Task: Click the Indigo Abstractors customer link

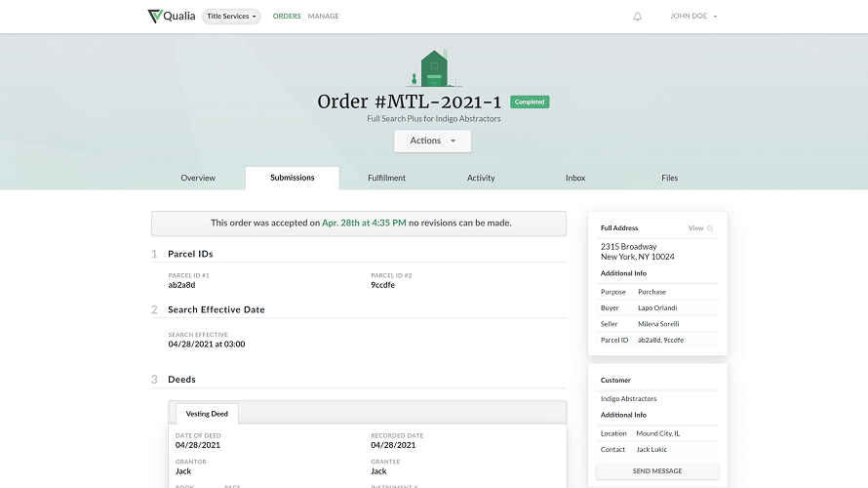Action: [x=629, y=399]
